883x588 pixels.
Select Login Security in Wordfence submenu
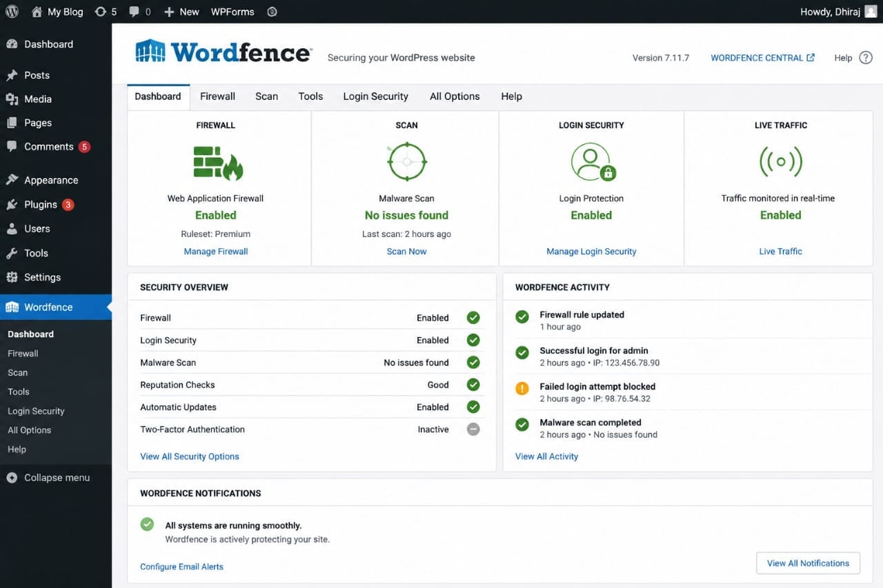tap(36, 411)
